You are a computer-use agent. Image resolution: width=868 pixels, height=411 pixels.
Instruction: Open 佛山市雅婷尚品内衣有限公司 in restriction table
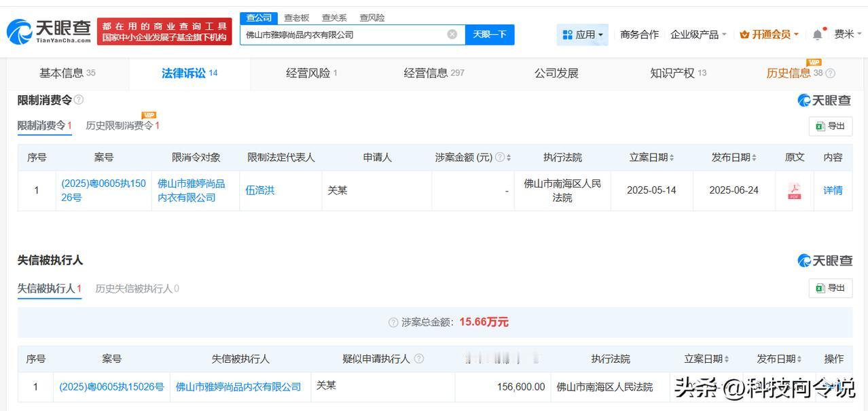click(192, 190)
